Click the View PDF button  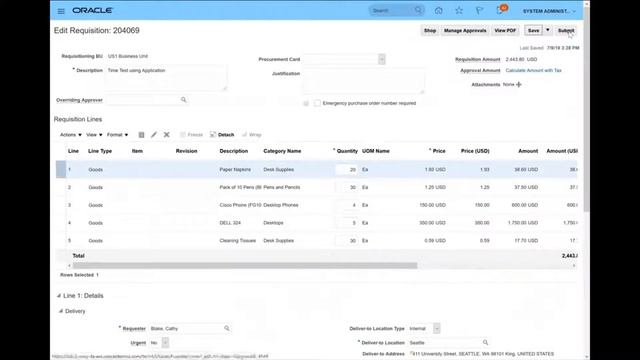505,31
